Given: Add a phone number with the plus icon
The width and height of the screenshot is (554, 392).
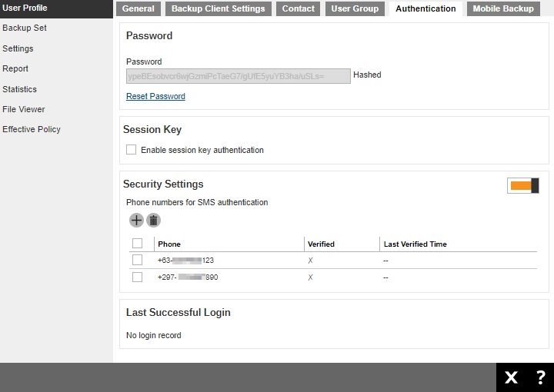Looking at the screenshot, I should pos(136,220).
